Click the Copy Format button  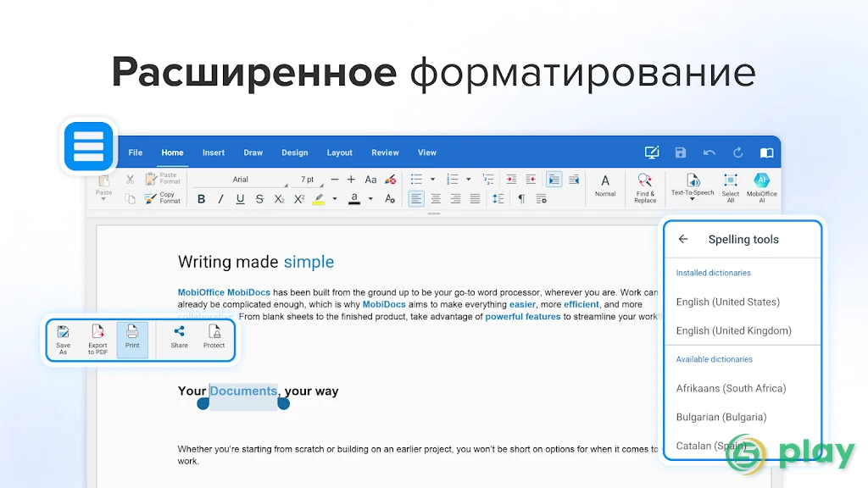pyautogui.click(x=163, y=198)
